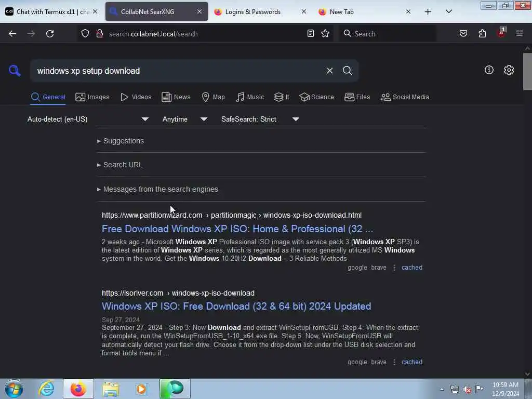Select the General search category

click(x=48, y=97)
